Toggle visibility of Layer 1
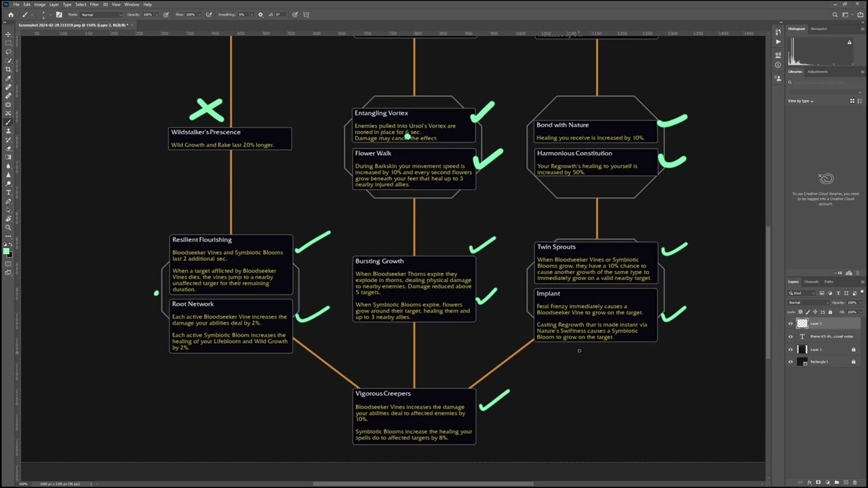868x488 pixels. [x=790, y=350]
